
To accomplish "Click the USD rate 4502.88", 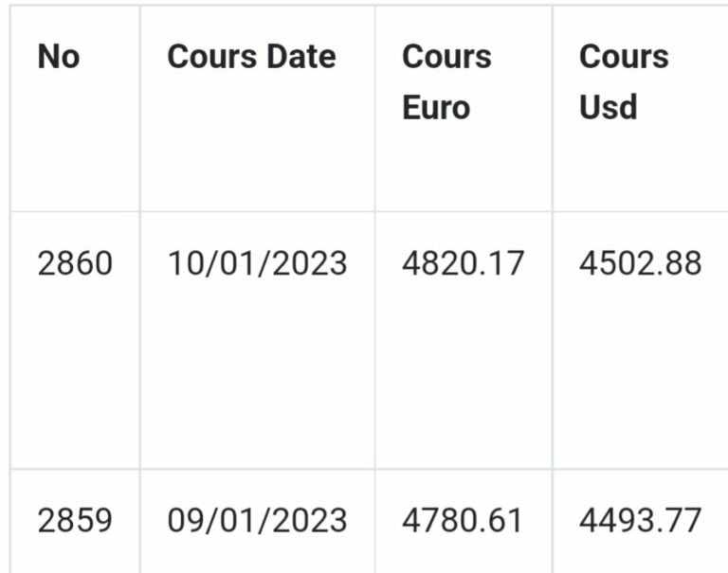I will (x=640, y=263).
